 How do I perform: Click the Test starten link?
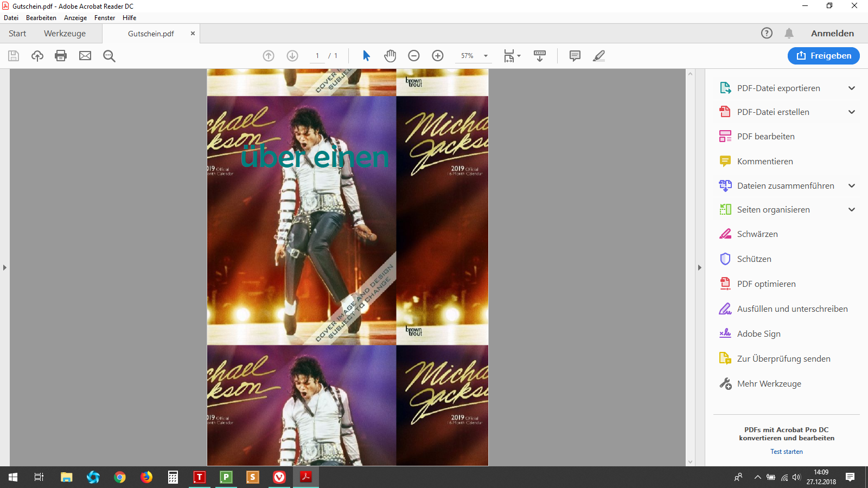786,451
